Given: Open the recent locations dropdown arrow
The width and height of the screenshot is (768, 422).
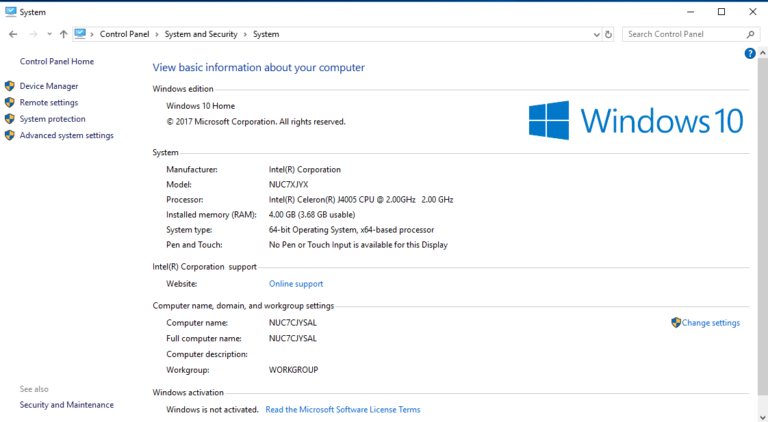Looking at the screenshot, I should pyautogui.click(x=49, y=34).
